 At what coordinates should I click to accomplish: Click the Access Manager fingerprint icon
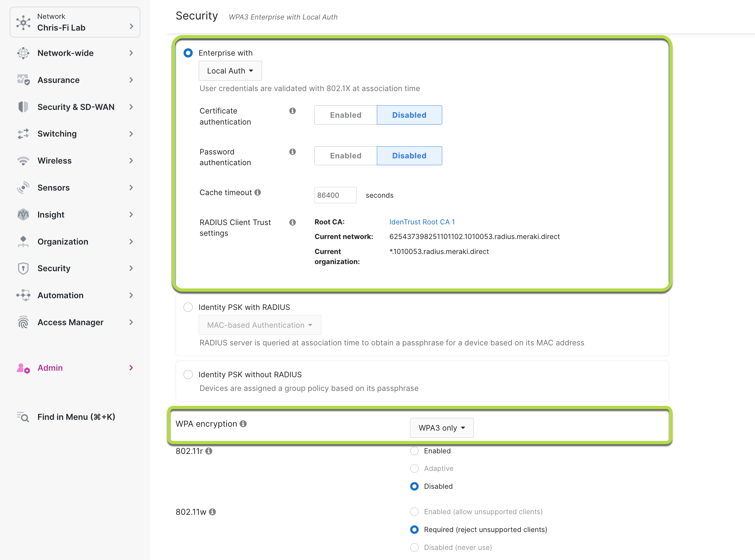click(x=23, y=322)
